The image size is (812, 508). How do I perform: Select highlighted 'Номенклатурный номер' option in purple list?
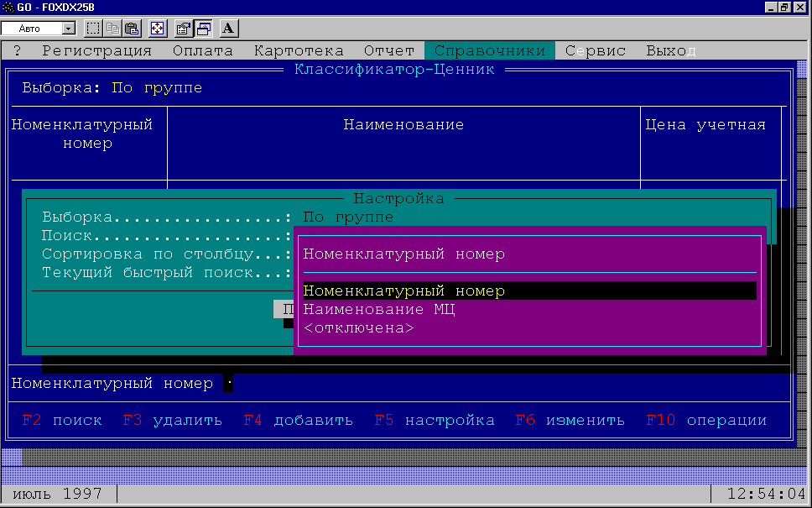pyautogui.click(x=530, y=291)
